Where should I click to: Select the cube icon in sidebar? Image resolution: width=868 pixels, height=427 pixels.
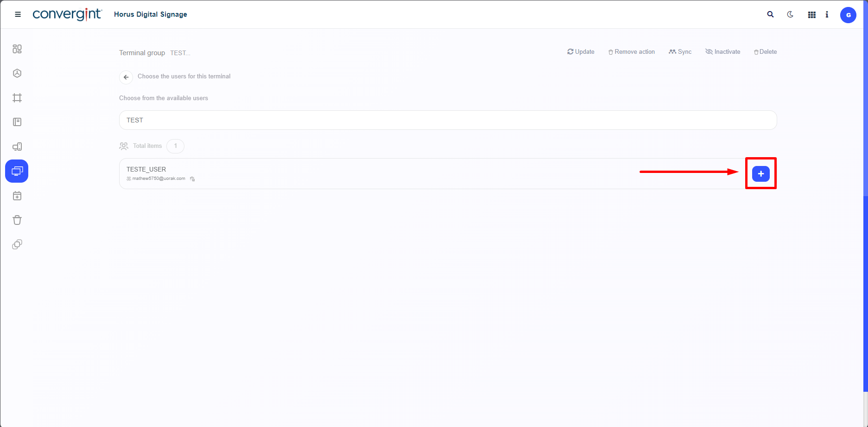pos(17,73)
